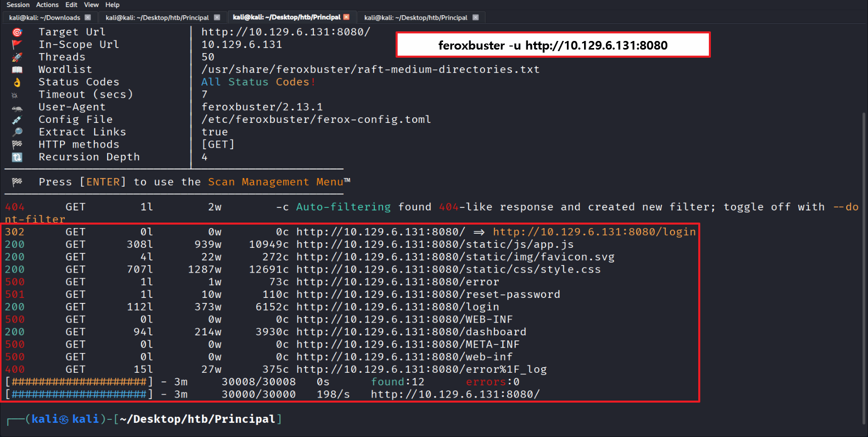Image resolution: width=868 pixels, height=437 pixels.
Task: Click the 'Auto-filtering' text
Action: (344, 207)
